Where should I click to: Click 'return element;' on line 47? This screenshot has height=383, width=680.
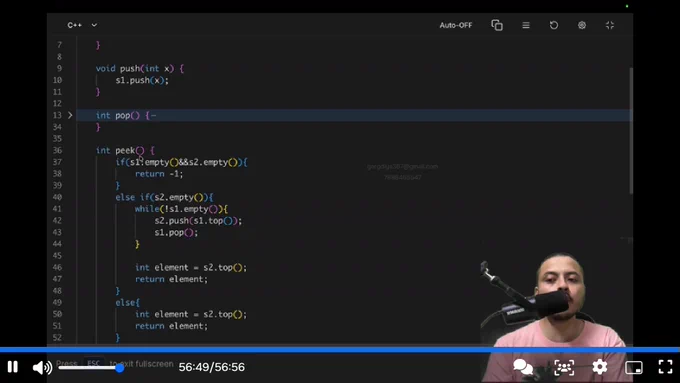tap(171, 279)
